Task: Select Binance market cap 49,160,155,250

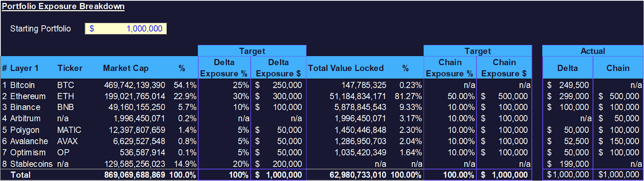Action: (x=137, y=107)
